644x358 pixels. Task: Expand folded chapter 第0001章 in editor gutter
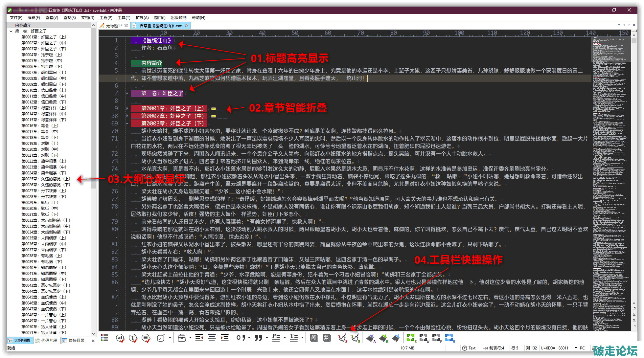click(x=127, y=108)
